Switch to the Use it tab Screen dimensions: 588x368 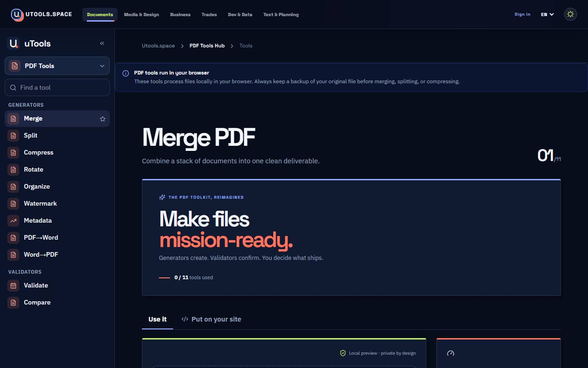pyautogui.click(x=158, y=319)
